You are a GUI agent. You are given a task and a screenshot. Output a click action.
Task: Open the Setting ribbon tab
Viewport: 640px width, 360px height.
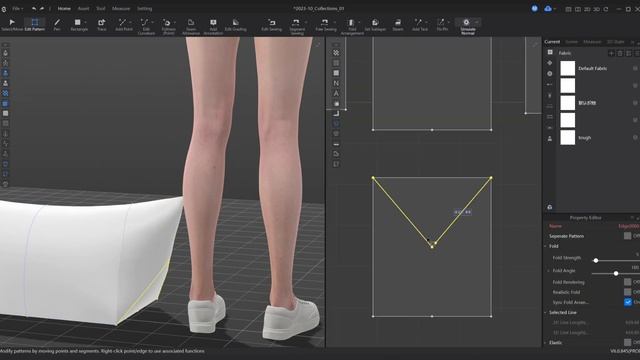pos(144,9)
